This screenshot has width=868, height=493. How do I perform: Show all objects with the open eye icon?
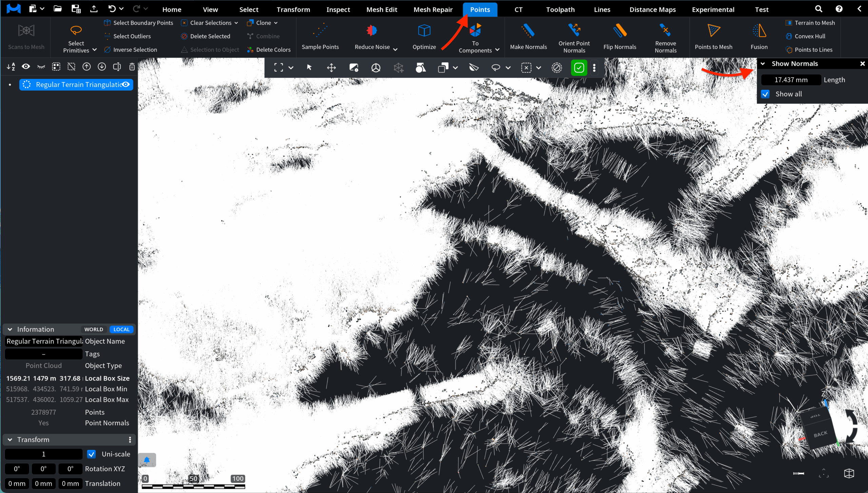pyautogui.click(x=26, y=67)
